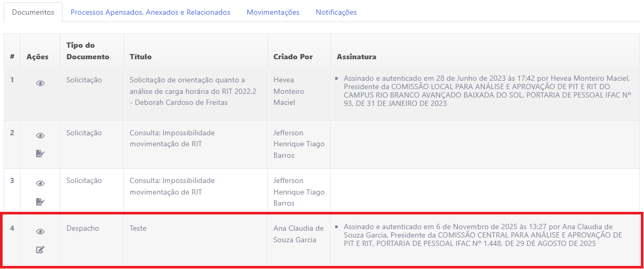
Task: Click the Criado Por column header
Action: [293, 57]
